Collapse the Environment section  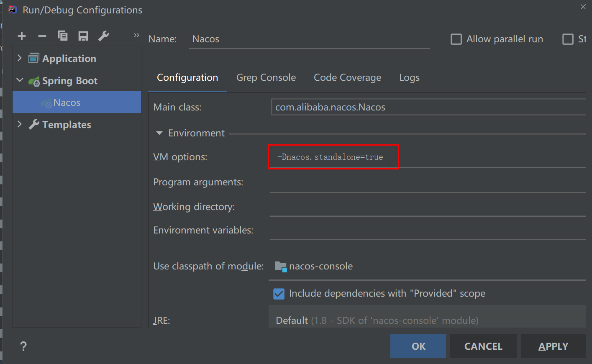click(x=159, y=133)
